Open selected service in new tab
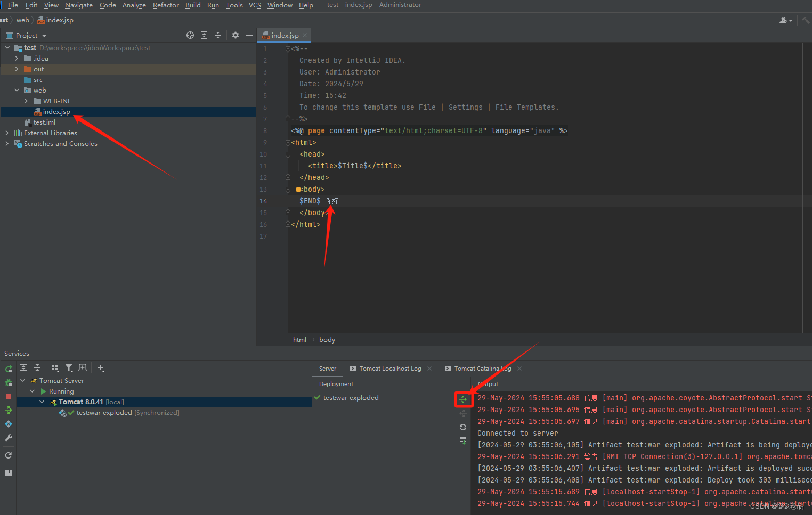Viewport: 812px width, 515px height. [83, 368]
